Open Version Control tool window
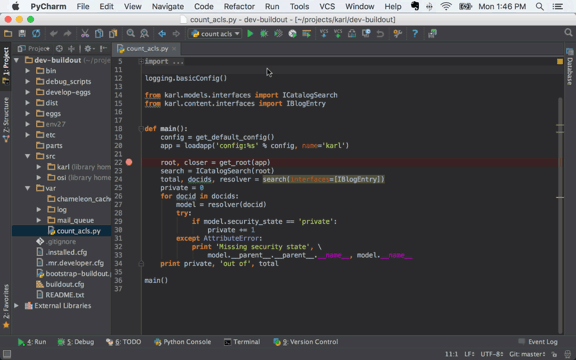This screenshot has height=360, width=576. [306, 342]
